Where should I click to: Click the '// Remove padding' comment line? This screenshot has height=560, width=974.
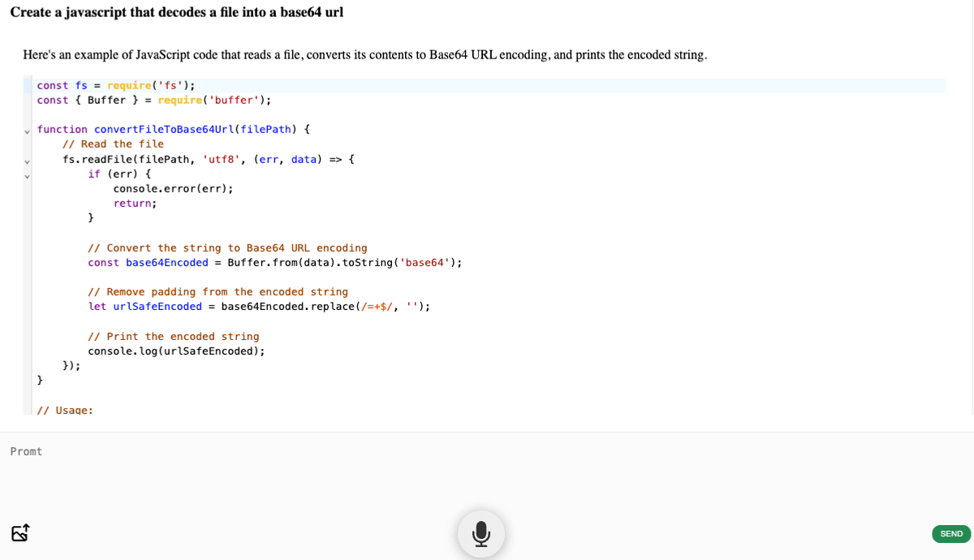(218, 291)
